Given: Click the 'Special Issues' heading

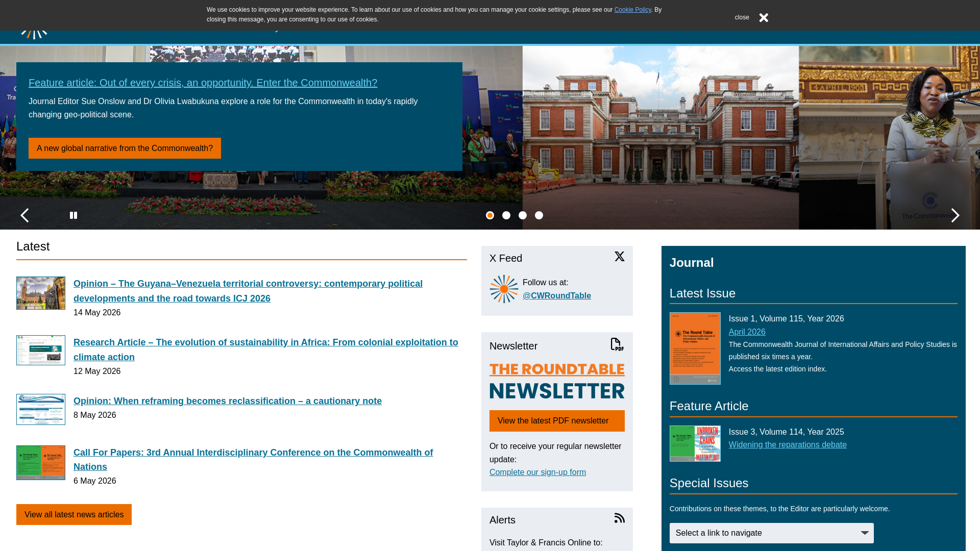Looking at the screenshot, I should coord(708,483).
